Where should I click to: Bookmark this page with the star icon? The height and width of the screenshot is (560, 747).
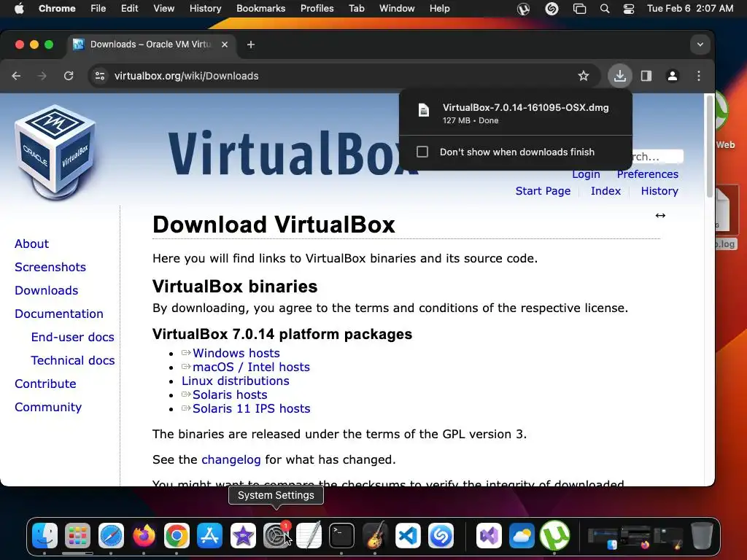583,76
